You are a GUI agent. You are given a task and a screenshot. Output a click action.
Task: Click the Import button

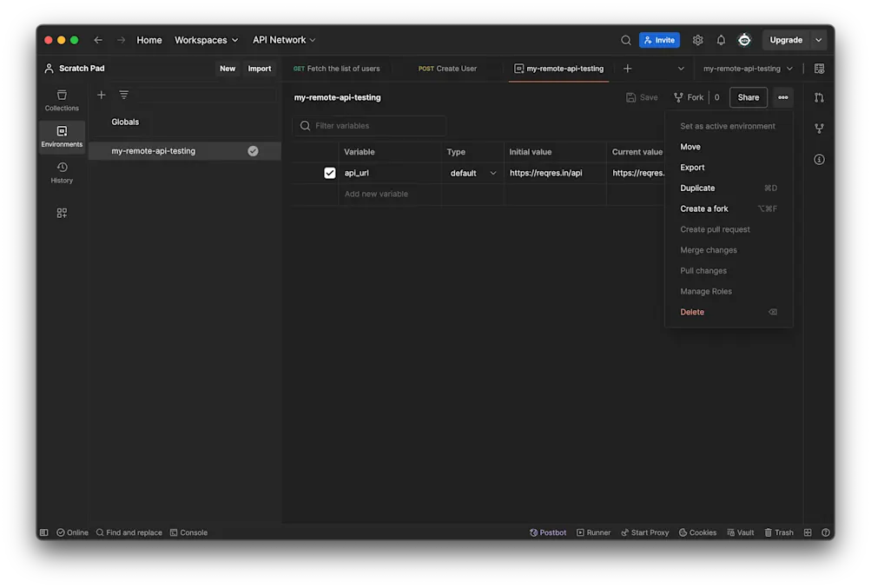pyautogui.click(x=260, y=68)
